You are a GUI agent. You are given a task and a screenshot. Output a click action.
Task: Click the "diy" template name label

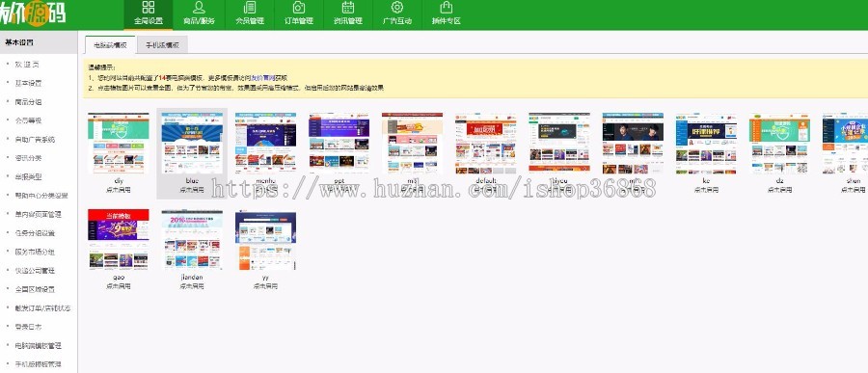click(x=118, y=180)
